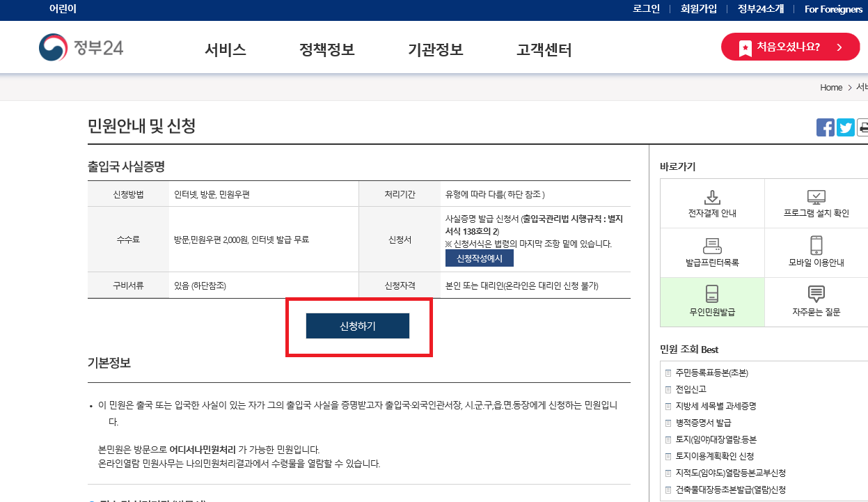Click arrow in 처음오셨나요 button
Image resolution: width=868 pixels, height=502 pixels.
(x=839, y=47)
